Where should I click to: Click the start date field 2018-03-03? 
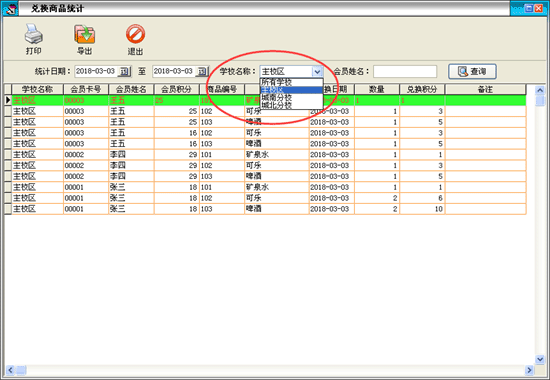tap(96, 71)
